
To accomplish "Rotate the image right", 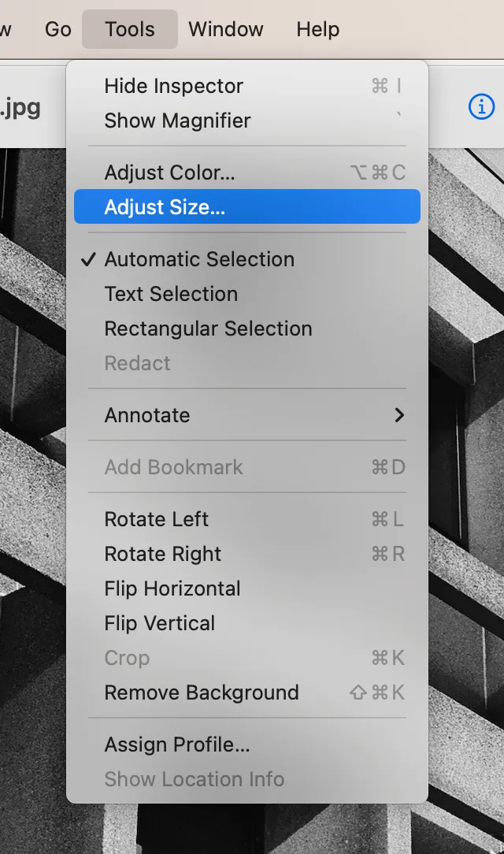I will coord(163,554).
